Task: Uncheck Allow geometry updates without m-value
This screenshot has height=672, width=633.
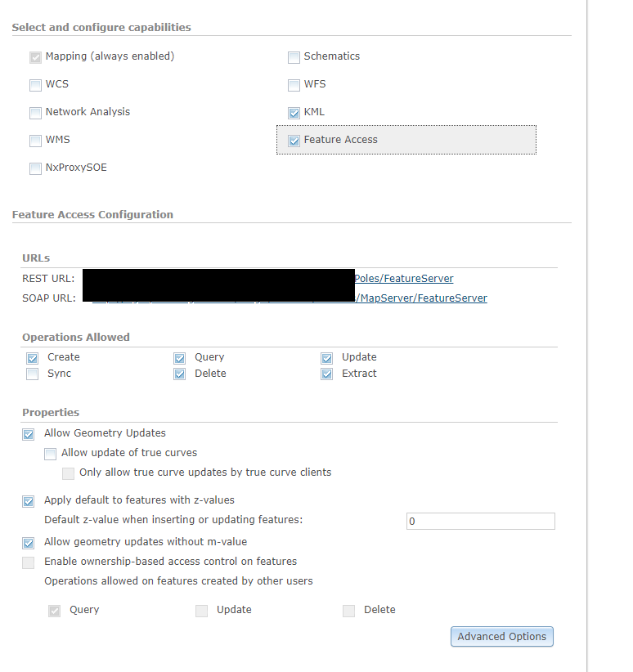Action: tap(29, 544)
